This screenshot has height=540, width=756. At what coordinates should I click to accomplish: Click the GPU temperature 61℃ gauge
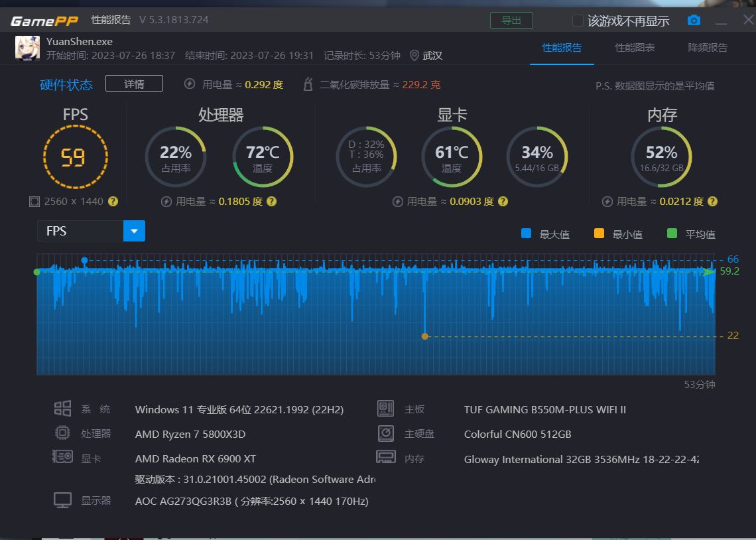452,157
